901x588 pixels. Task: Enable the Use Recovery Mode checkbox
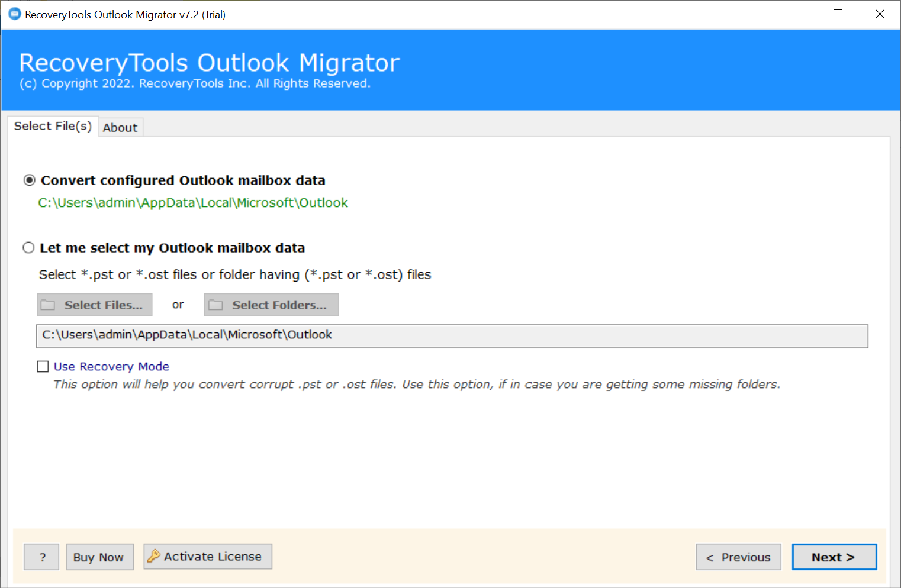43,367
